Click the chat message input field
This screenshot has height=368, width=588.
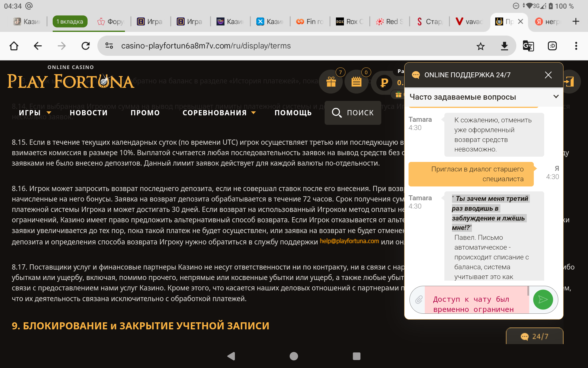[x=476, y=300]
